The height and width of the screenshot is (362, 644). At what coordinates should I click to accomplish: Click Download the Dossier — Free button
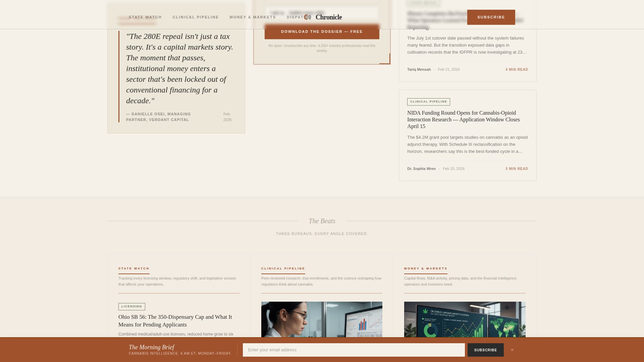click(322, 32)
